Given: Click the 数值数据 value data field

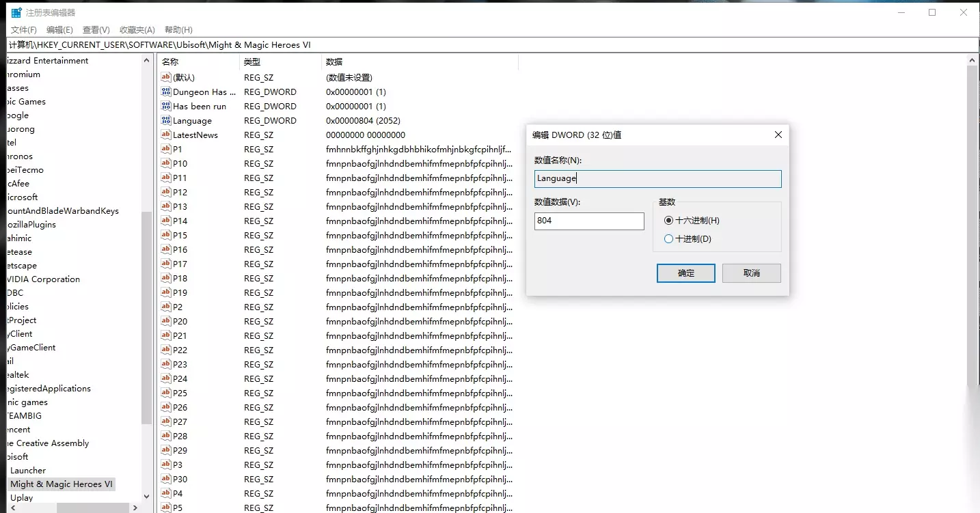Looking at the screenshot, I should 589,221.
